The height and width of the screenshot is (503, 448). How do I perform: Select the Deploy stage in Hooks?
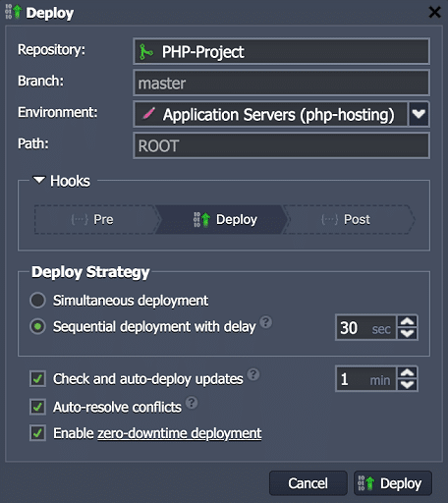click(x=223, y=219)
